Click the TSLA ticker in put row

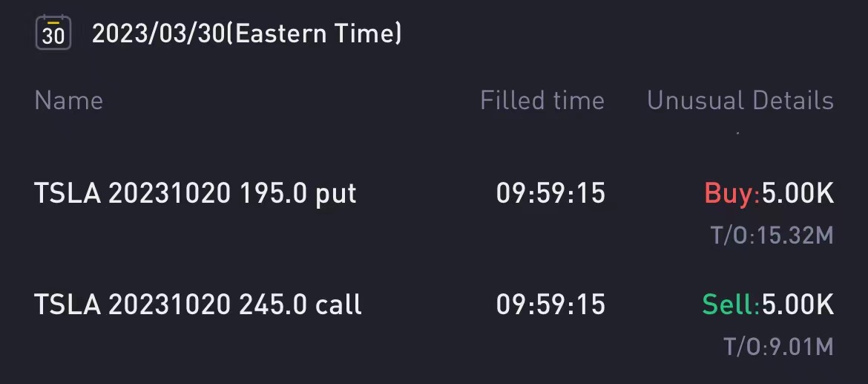point(68,194)
